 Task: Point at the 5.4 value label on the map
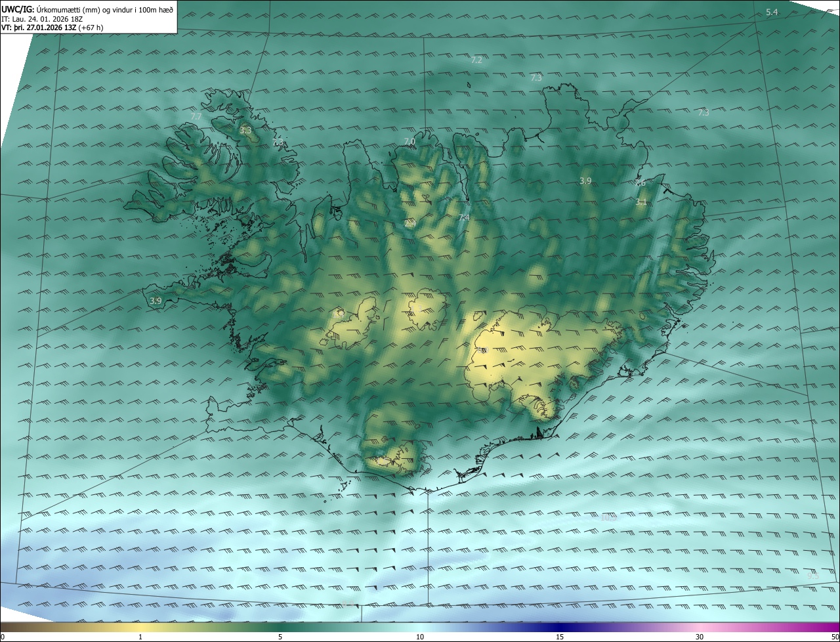[772, 12]
